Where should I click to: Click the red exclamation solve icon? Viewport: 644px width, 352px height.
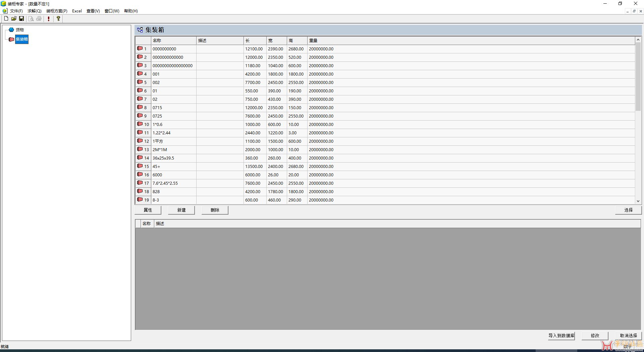point(49,19)
